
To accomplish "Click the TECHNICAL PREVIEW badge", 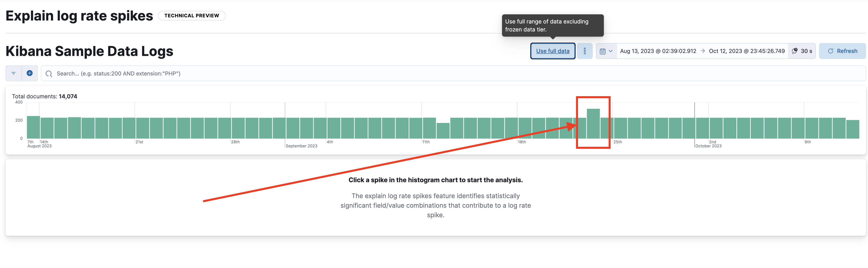I will 192,16.
